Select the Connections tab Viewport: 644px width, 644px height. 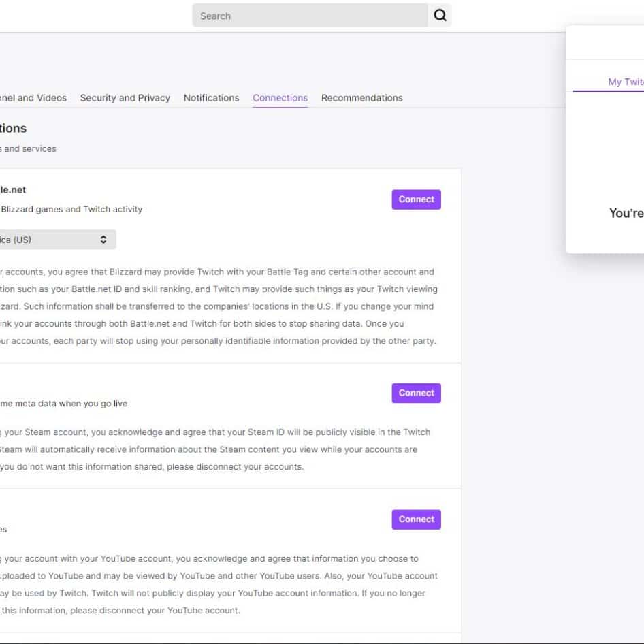(280, 98)
